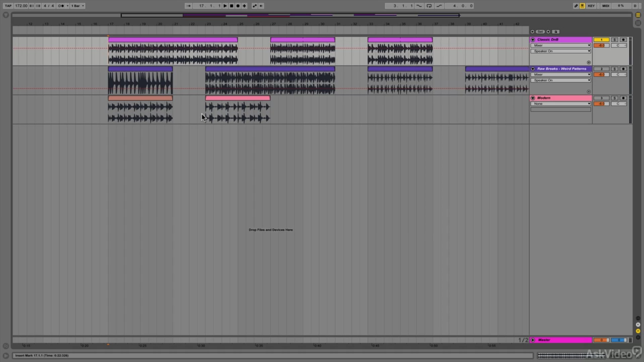Collapse the Modern track with its triangle
Viewport: 644px width, 362px height.
[x=533, y=98]
